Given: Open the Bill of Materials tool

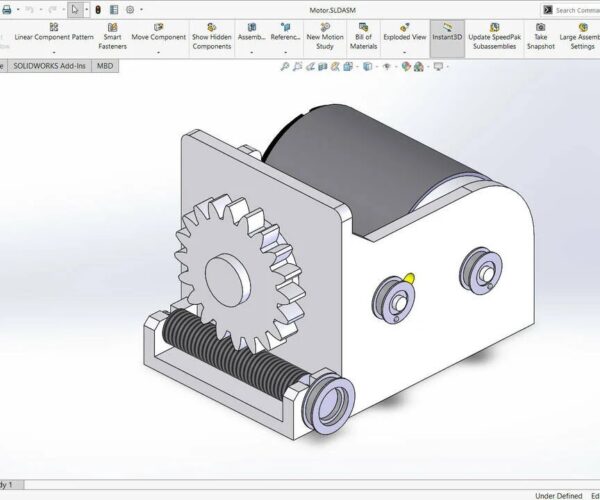Looking at the screenshot, I should 364,36.
